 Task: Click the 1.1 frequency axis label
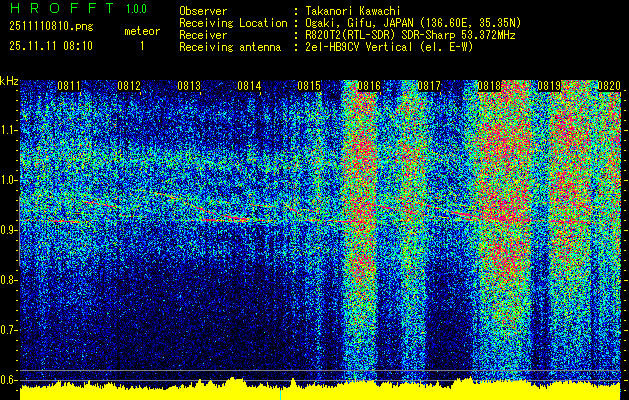coord(9,130)
